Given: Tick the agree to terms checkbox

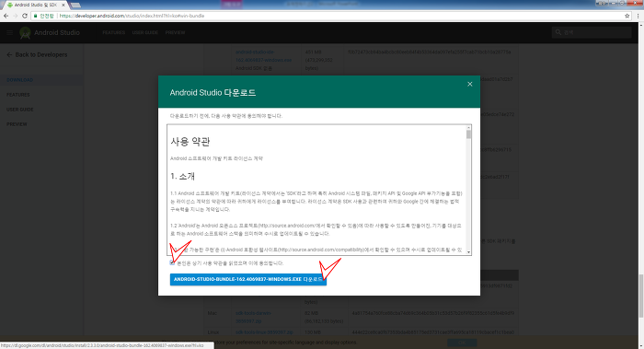Looking at the screenshot, I should pos(172,262).
